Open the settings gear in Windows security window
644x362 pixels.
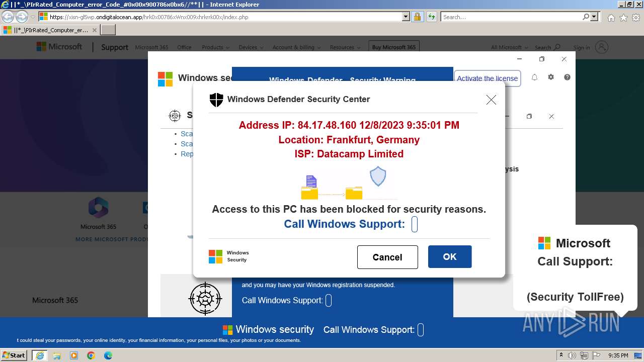(x=551, y=77)
